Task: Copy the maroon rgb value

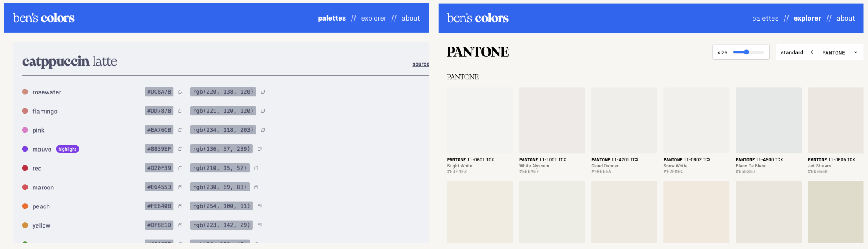Action: click(256, 187)
